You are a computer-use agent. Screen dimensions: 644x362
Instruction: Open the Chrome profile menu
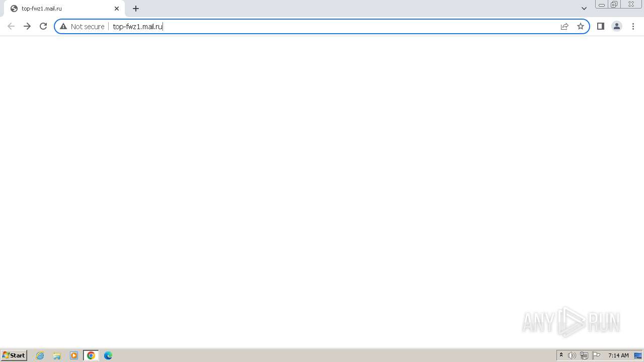click(617, 26)
